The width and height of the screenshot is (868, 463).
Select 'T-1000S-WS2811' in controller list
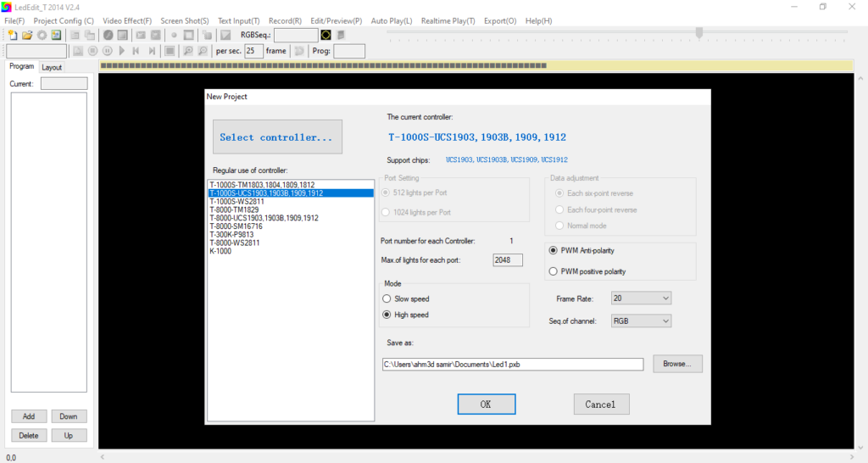[291, 202]
